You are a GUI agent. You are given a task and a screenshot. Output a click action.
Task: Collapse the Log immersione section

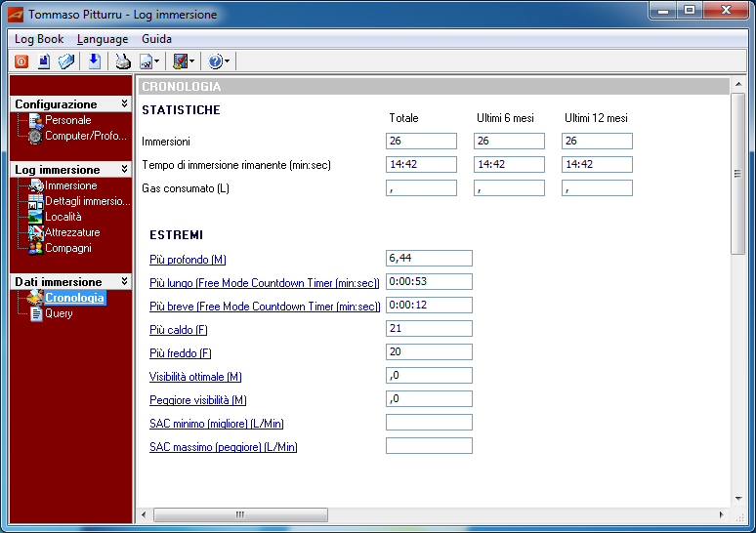tap(124, 169)
